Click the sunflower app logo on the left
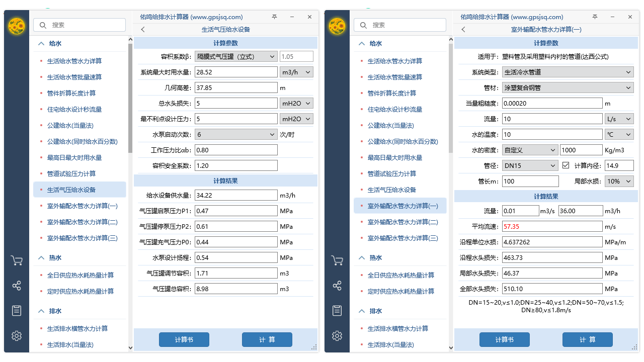 pos(17,26)
